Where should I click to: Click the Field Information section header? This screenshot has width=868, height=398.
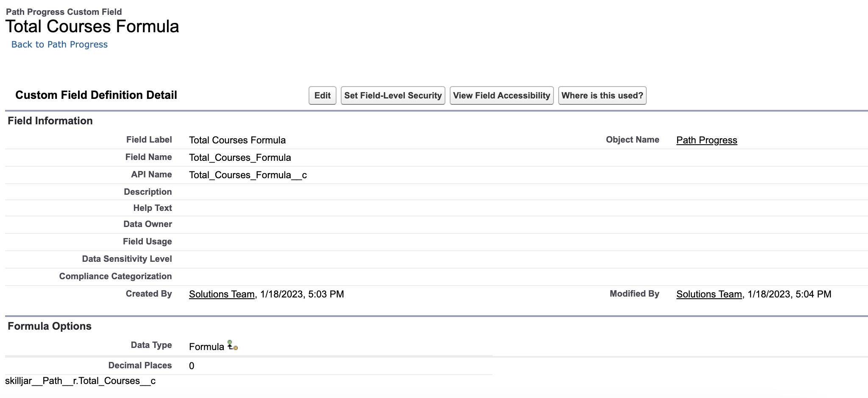pos(50,121)
